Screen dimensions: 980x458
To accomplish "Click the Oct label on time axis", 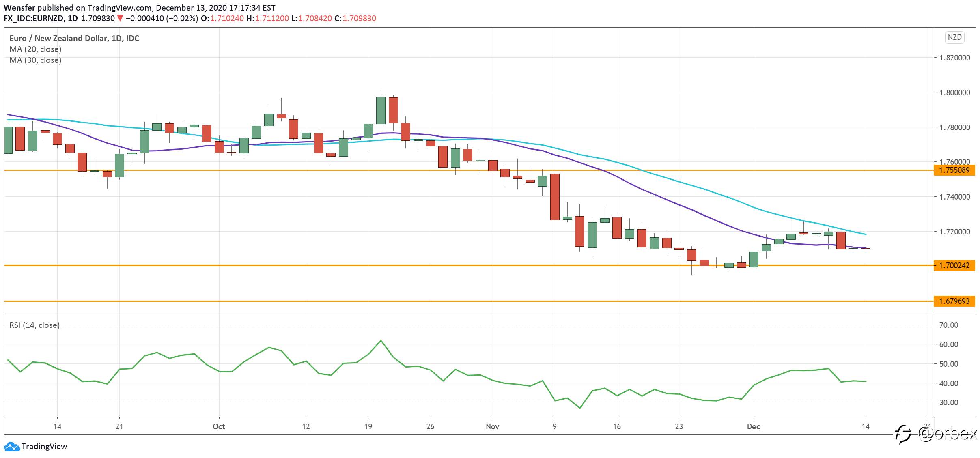I will (219, 426).
